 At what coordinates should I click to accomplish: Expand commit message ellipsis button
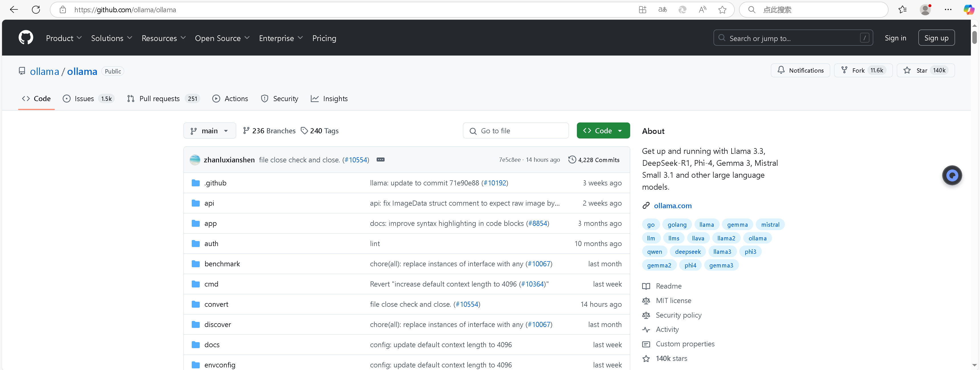point(380,160)
